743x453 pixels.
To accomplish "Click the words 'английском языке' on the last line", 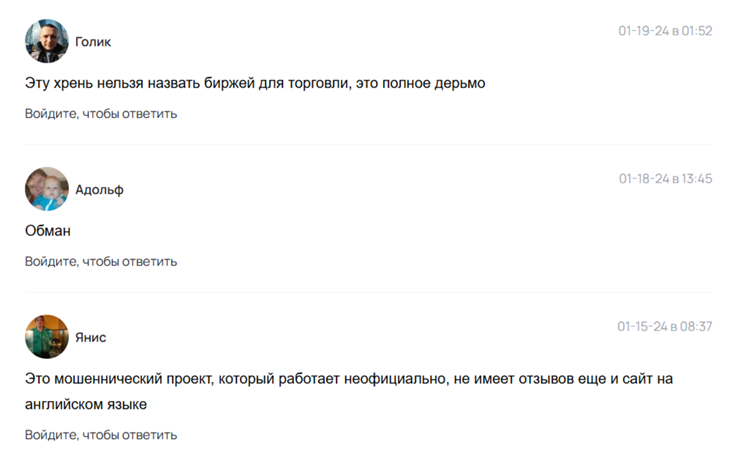I will point(86,405).
